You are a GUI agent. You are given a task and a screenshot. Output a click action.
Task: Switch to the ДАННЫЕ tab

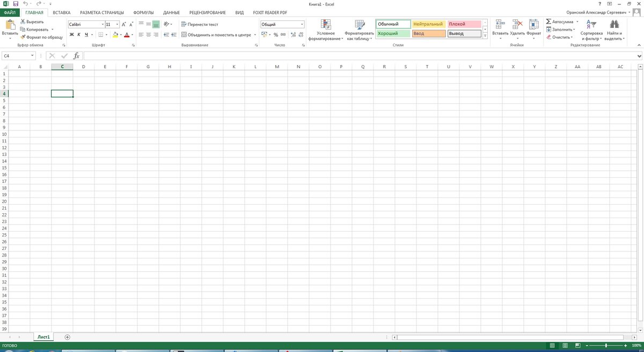(171, 12)
